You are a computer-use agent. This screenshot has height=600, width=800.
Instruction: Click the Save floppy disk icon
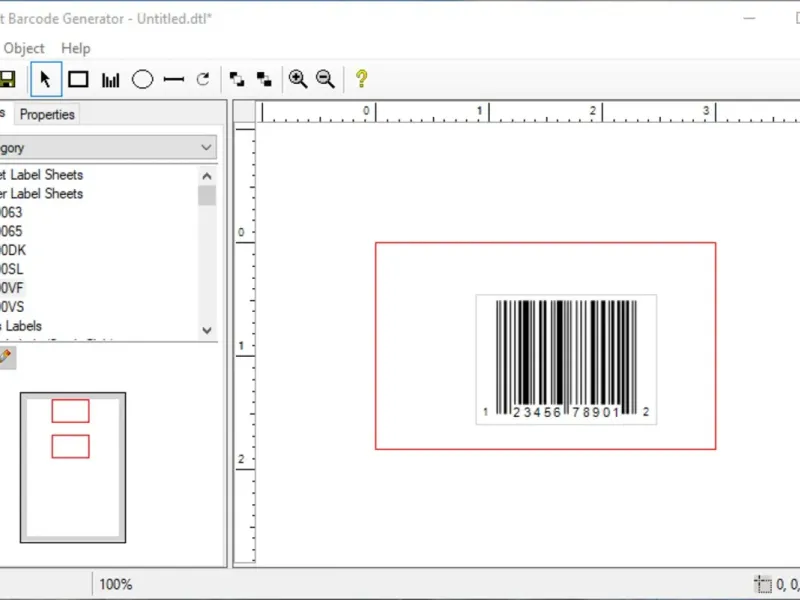coord(7,80)
